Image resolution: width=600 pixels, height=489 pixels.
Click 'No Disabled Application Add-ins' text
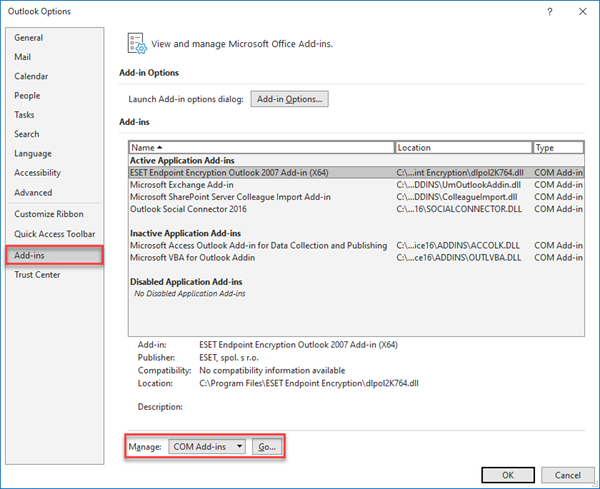coord(189,293)
